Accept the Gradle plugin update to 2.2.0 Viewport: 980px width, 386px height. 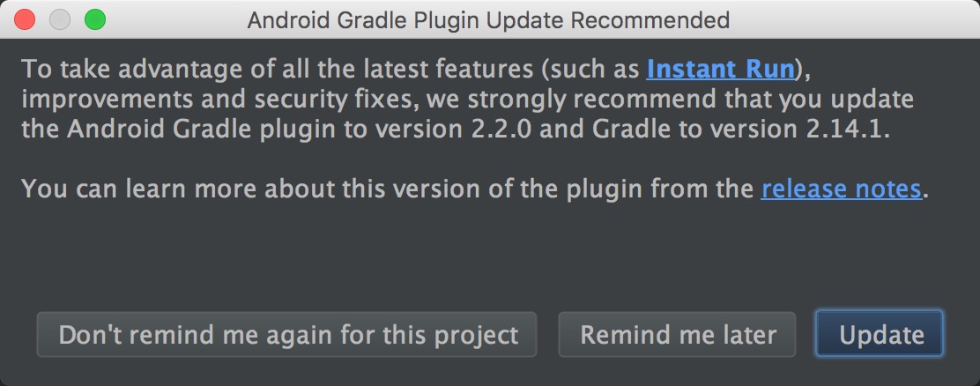point(880,335)
